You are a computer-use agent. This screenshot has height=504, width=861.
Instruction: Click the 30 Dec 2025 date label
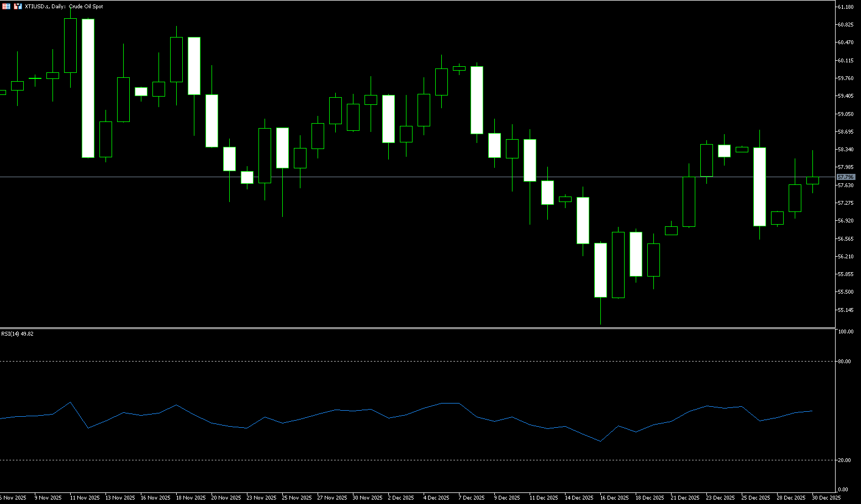click(826, 498)
